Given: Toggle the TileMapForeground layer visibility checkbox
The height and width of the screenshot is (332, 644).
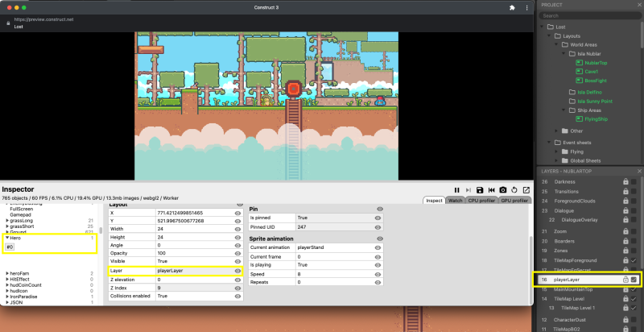Looking at the screenshot, I should [x=634, y=260].
